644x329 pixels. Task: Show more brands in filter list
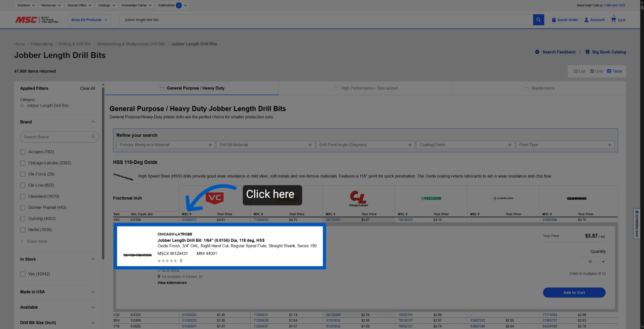click(34, 241)
